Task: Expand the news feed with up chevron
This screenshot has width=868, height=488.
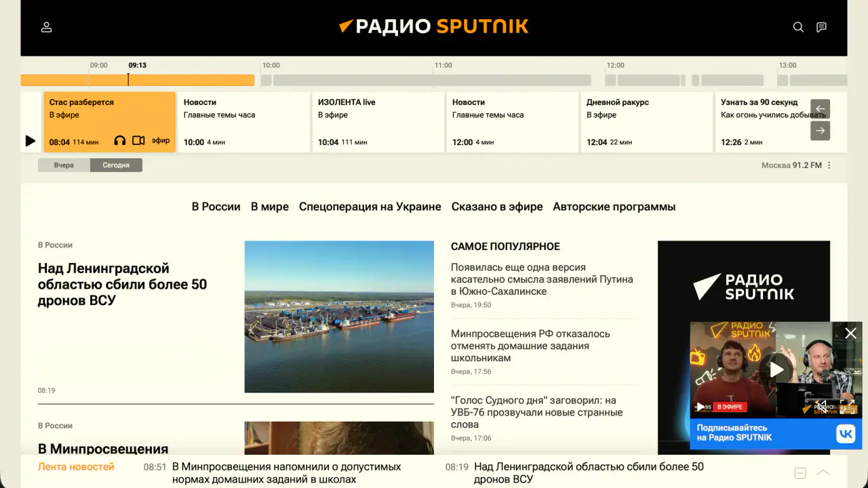Action: 823,472
